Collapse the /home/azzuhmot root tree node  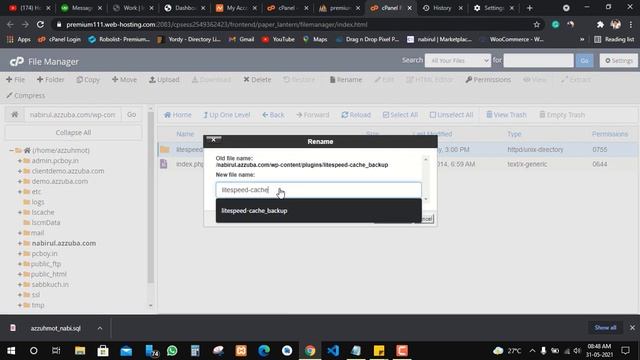click(11, 151)
